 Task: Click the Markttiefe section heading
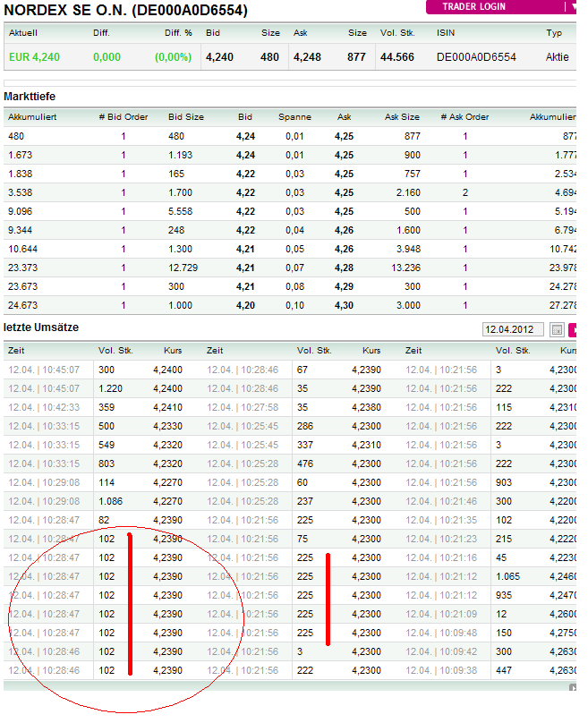(x=30, y=97)
